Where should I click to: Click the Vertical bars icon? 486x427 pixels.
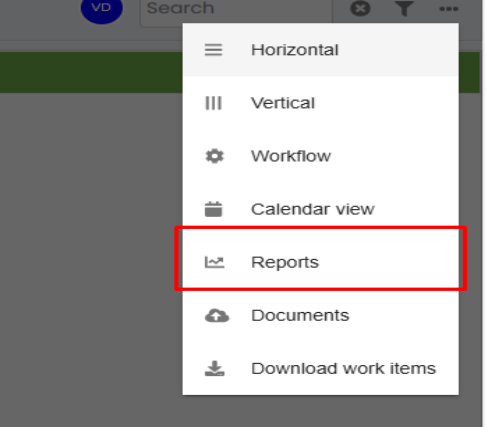[213, 103]
